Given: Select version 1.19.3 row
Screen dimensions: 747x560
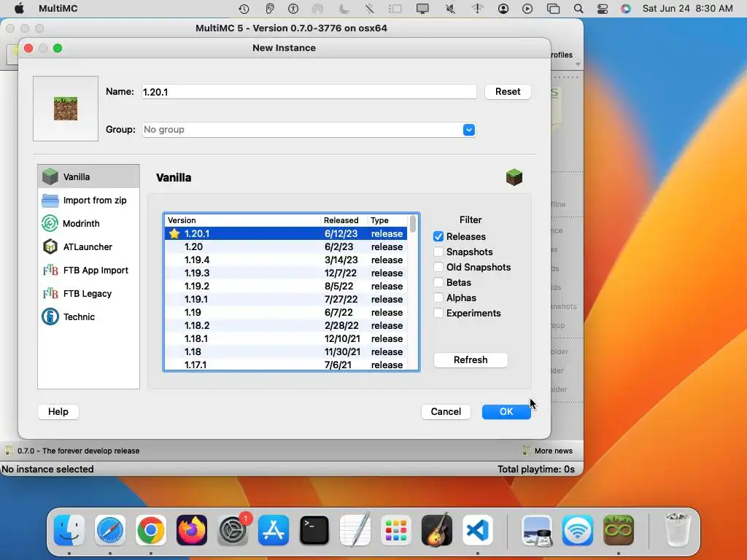Looking at the screenshot, I should (x=286, y=273).
